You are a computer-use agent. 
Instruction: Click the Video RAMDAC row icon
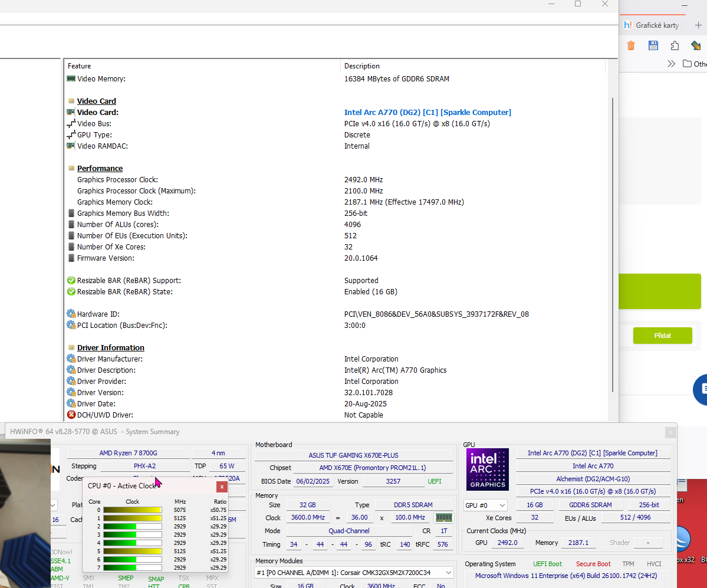[x=71, y=146]
